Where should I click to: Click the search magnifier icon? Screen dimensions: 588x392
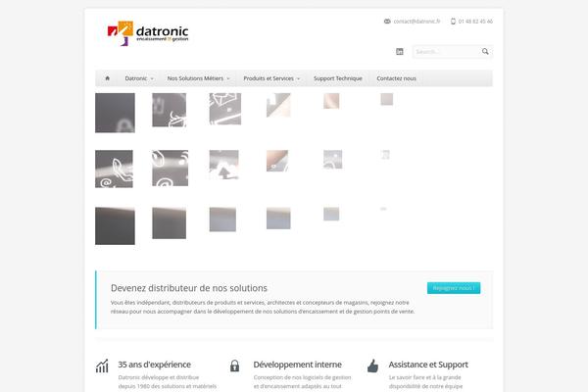point(485,51)
